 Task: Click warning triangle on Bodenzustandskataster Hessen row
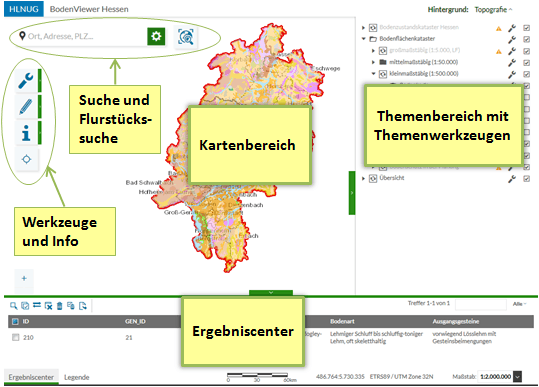[499, 29]
